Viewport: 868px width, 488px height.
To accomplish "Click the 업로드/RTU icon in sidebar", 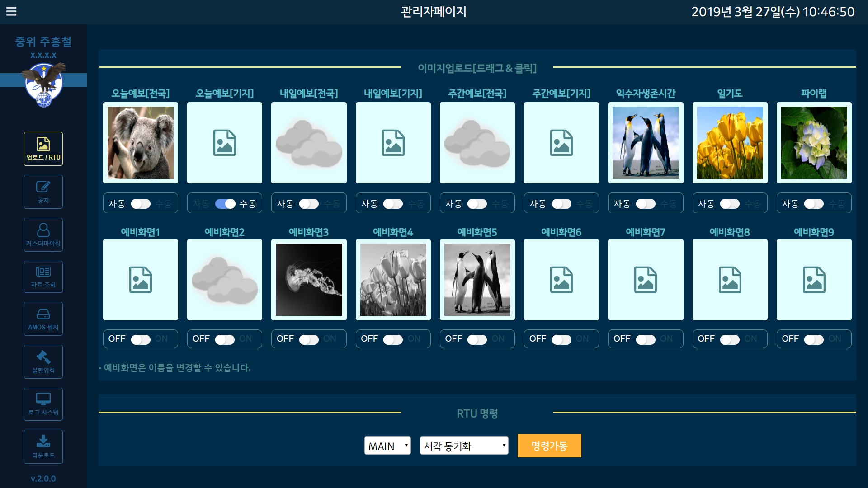I will tap(43, 148).
